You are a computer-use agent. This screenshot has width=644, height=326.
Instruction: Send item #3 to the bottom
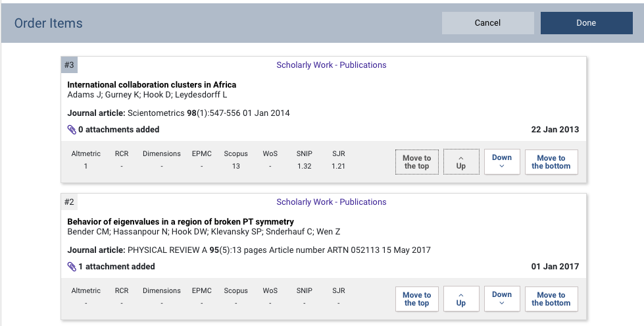[x=551, y=162]
